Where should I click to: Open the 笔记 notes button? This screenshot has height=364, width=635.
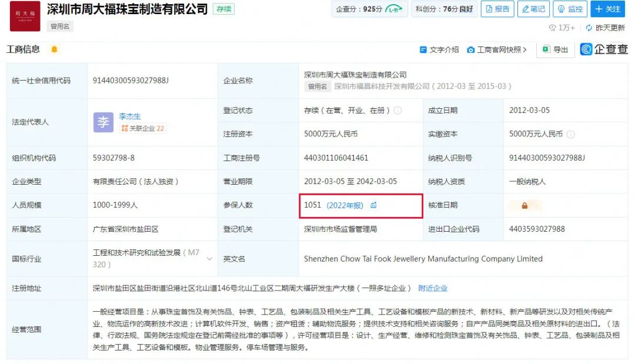click(x=533, y=9)
